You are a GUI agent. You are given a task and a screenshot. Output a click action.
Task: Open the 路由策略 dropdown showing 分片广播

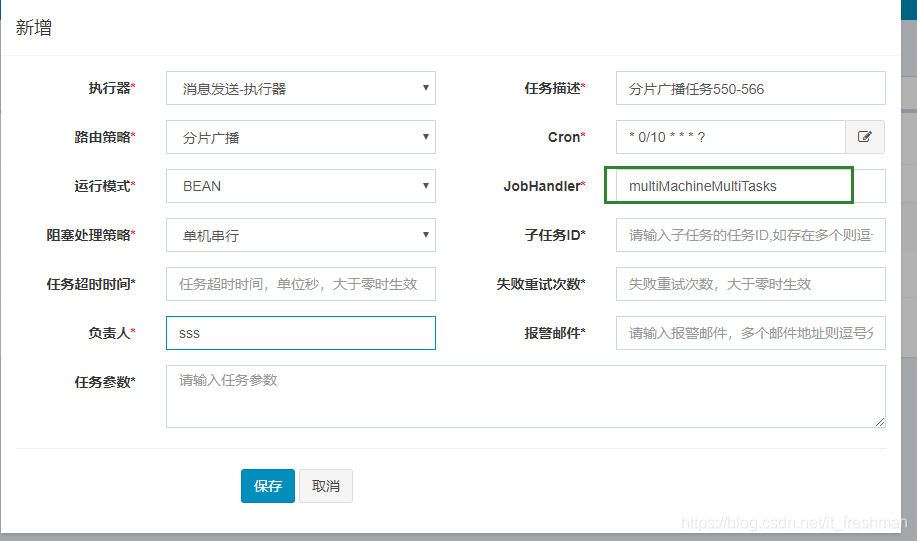click(301, 137)
